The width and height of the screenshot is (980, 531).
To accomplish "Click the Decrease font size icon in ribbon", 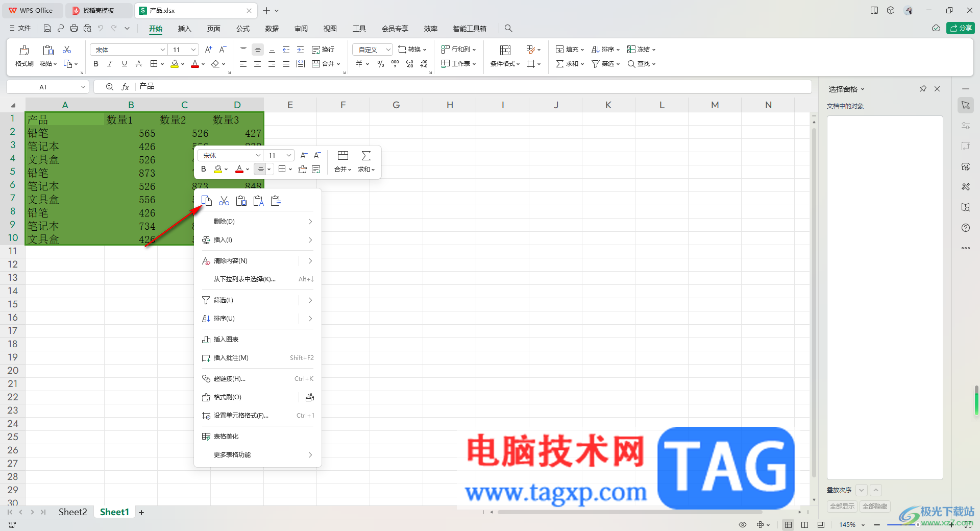I will pyautogui.click(x=223, y=50).
